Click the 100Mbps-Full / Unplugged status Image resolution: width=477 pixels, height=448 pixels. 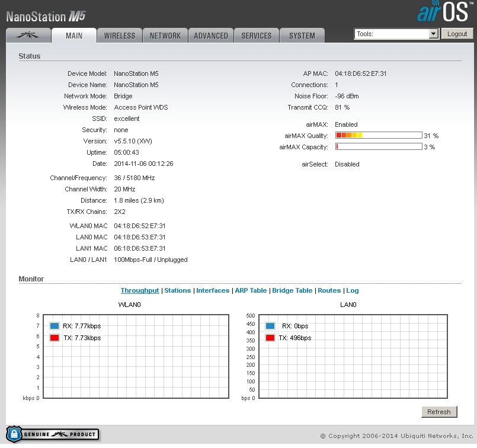click(151, 260)
